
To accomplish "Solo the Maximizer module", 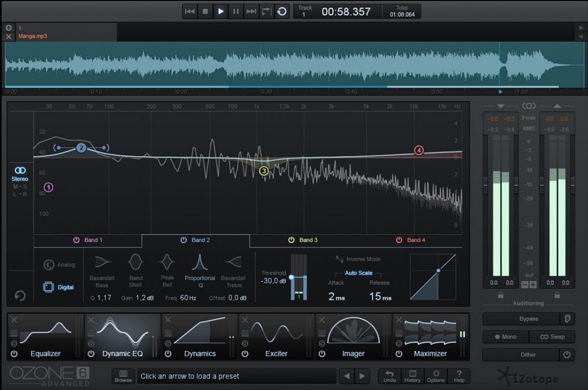I will point(399,343).
